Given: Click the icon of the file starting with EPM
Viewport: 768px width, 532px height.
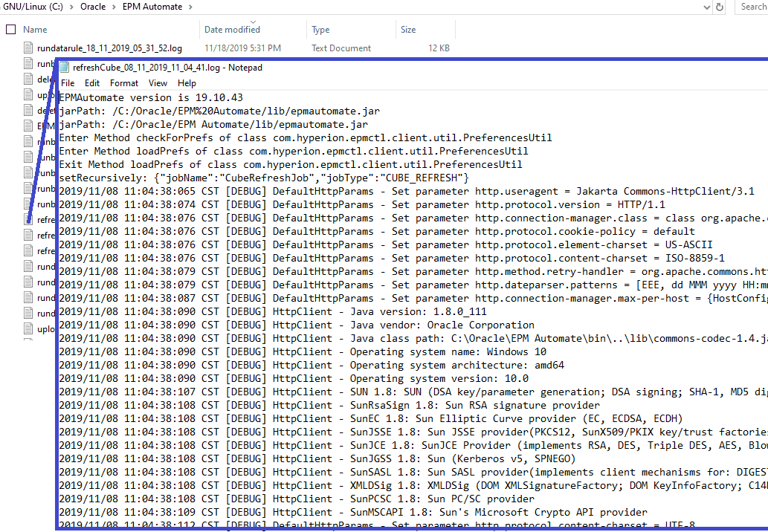Looking at the screenshot, I should (29, 126).
